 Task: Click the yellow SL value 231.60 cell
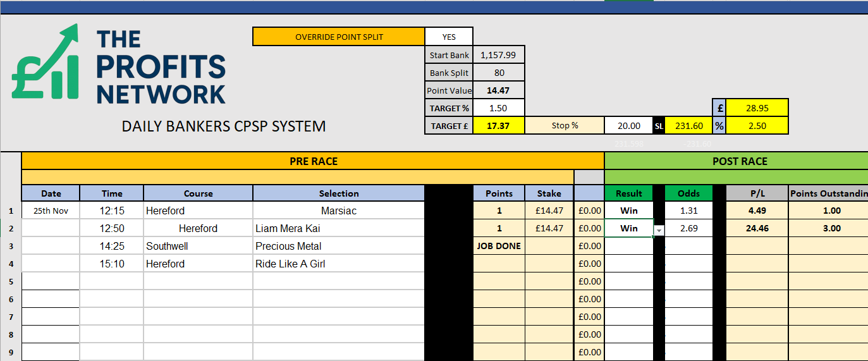click(688, 126)
